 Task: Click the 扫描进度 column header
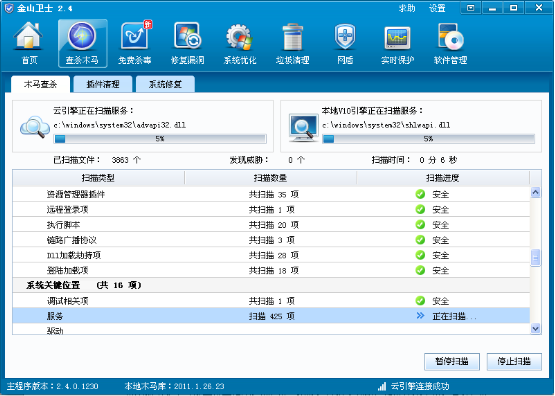442,178
